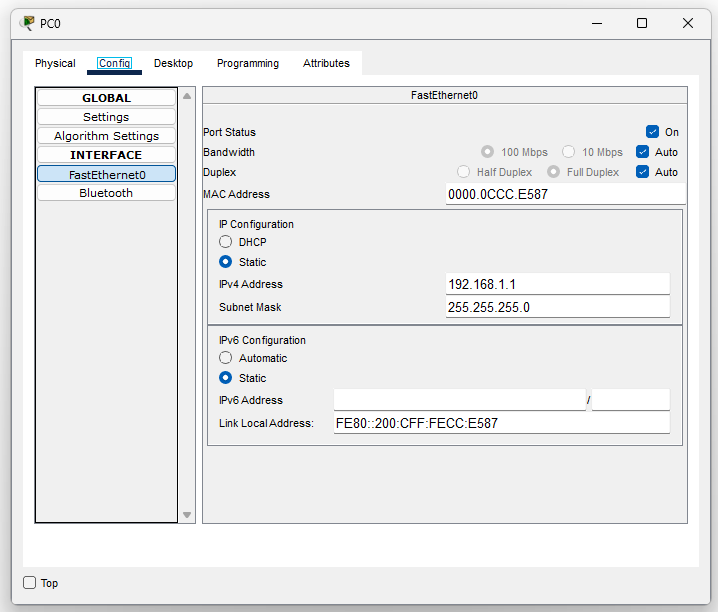Open global Settings in sidebar
Image resolution: width=718 pixels, height=612 pixels.
pos(106,117)
